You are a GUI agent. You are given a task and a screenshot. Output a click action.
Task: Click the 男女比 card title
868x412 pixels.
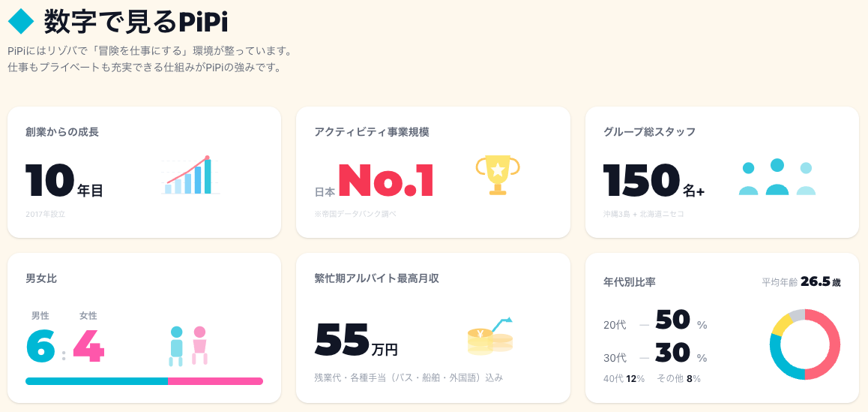pyautogui.click(x=41, y=278)
